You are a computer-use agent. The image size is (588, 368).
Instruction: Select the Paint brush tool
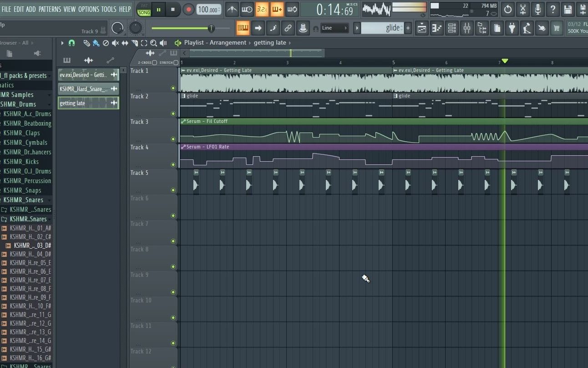pyautogui.click(x=96, y=43)
